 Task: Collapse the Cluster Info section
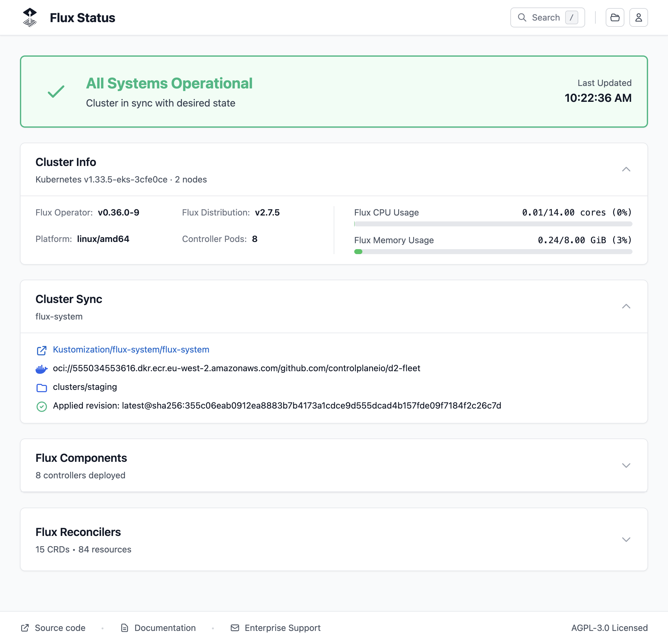(x=627, y=169)
